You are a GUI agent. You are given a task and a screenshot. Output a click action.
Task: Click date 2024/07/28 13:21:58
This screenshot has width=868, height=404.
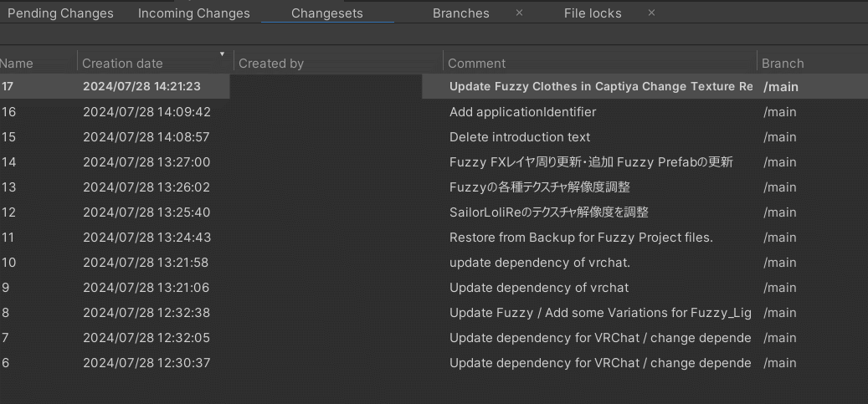tap(146, 263)
